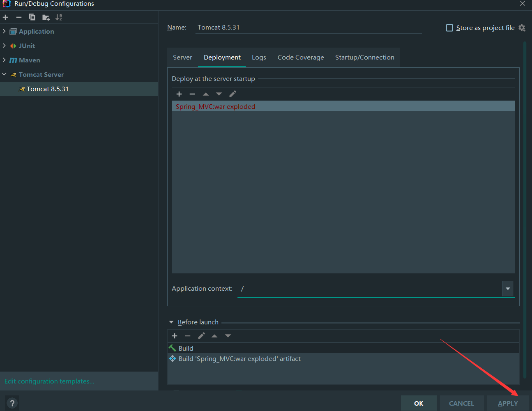Collapse the Tomcat Server node
Screen dimensions: 532x411
point(4,74)
